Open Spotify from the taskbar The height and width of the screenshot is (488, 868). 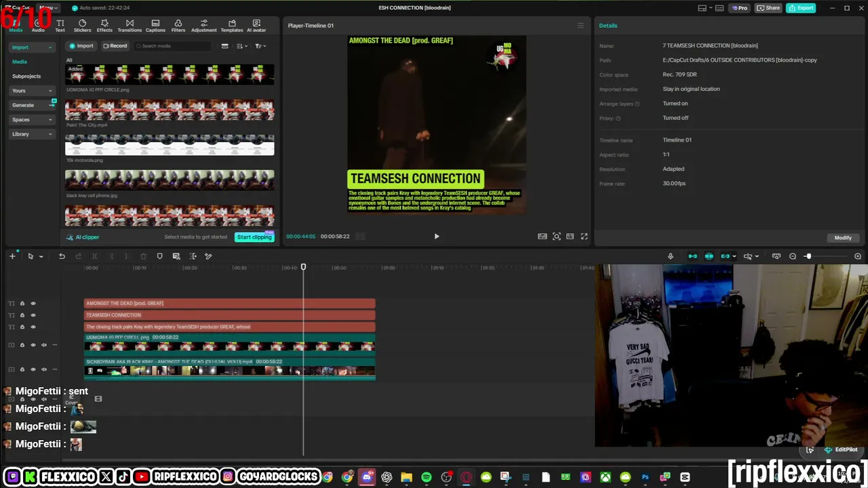click(x=427, y=478)
